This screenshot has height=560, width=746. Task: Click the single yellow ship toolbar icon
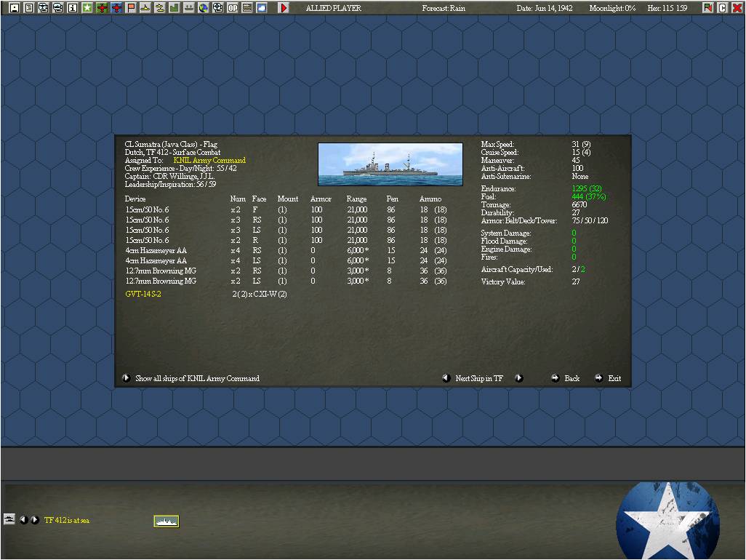145,7
